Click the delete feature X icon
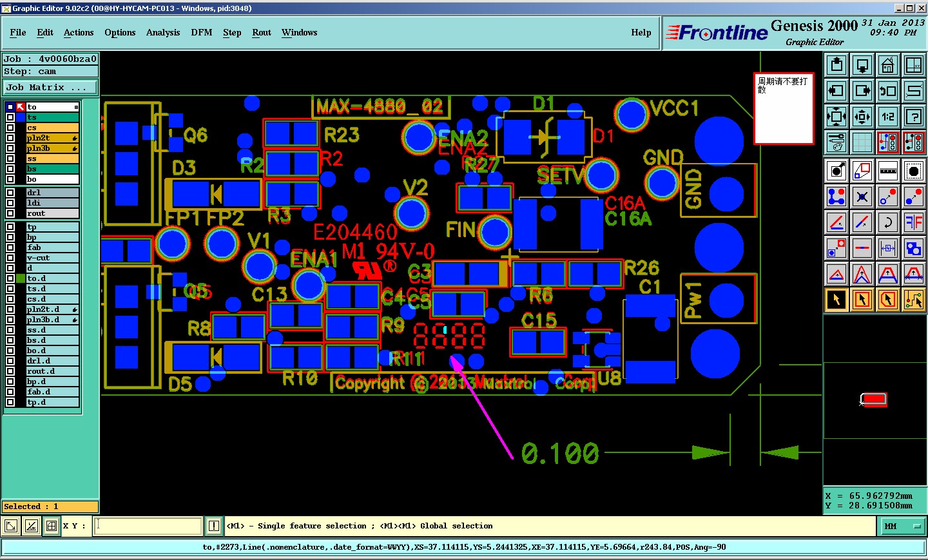The image size is (928, 560). coord(862,197)
